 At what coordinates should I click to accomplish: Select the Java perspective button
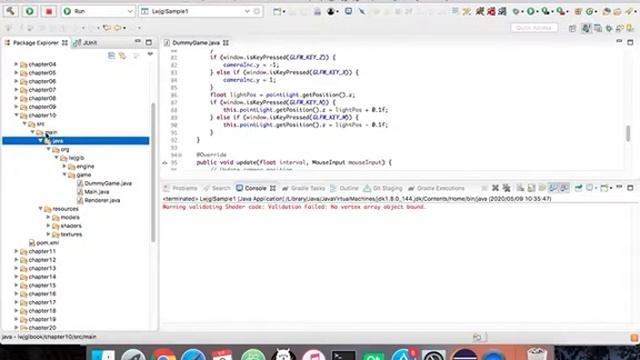pos(586,28)
